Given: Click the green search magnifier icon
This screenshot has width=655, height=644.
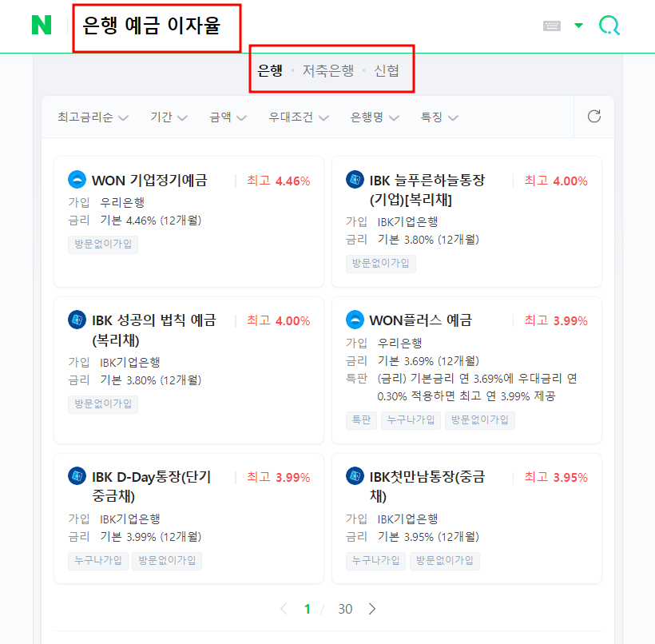Looking at the screenshot, I should (609, 25).
